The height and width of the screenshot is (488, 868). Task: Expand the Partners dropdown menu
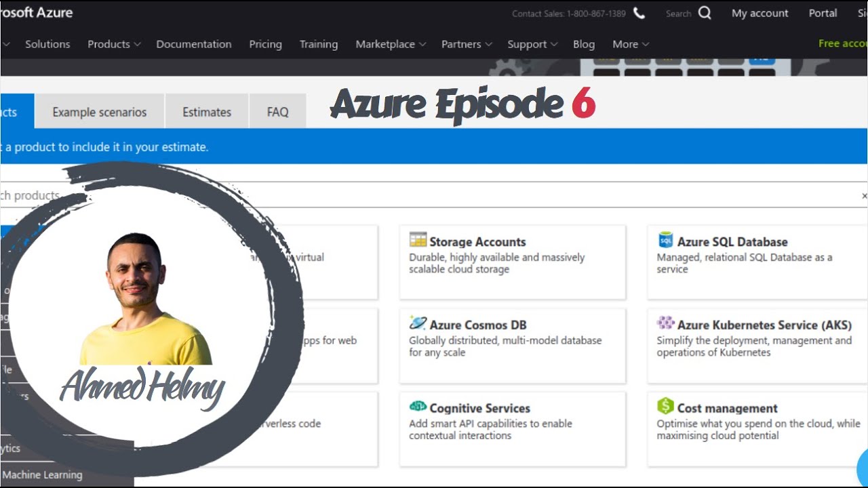(x=467, y=44)
